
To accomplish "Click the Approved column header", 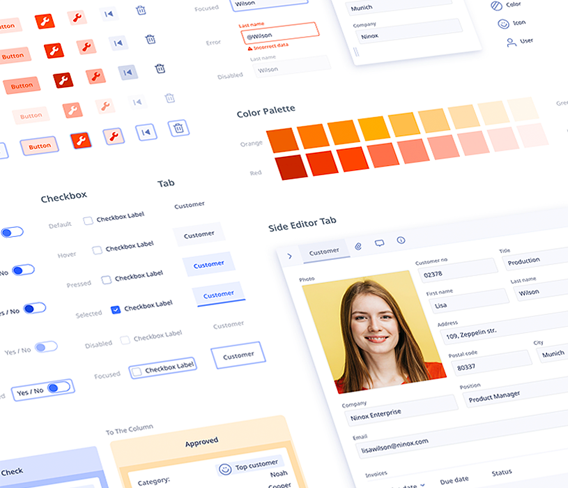I will point(201,442).
